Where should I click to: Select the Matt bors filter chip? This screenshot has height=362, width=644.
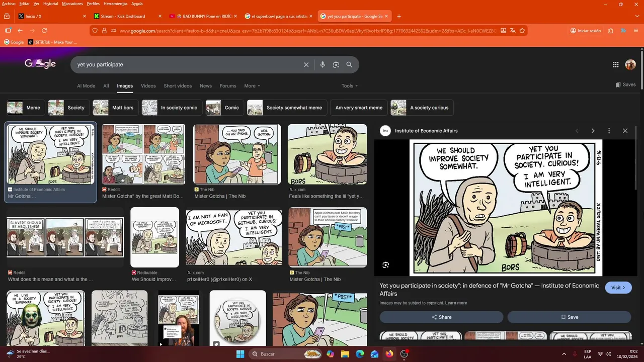[x=116, y=108]
